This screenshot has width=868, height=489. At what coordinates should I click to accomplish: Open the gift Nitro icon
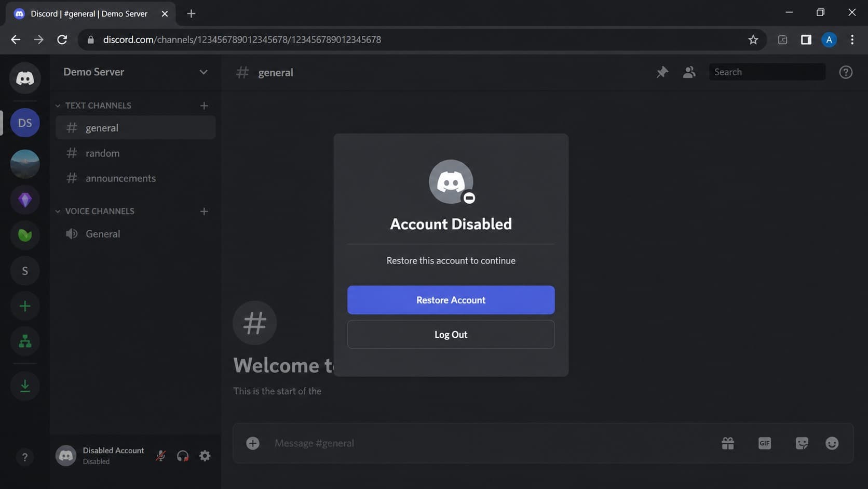pos(728,443)
